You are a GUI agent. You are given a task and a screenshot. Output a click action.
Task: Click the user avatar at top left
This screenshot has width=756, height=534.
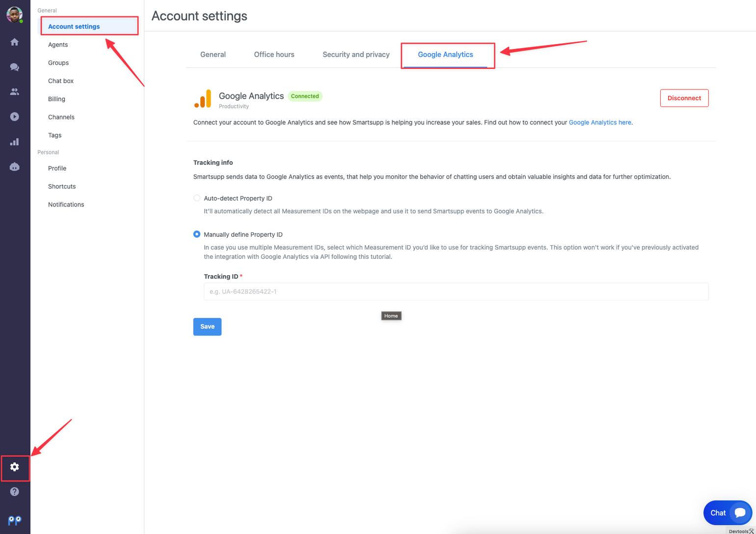[x=15, y=14]
